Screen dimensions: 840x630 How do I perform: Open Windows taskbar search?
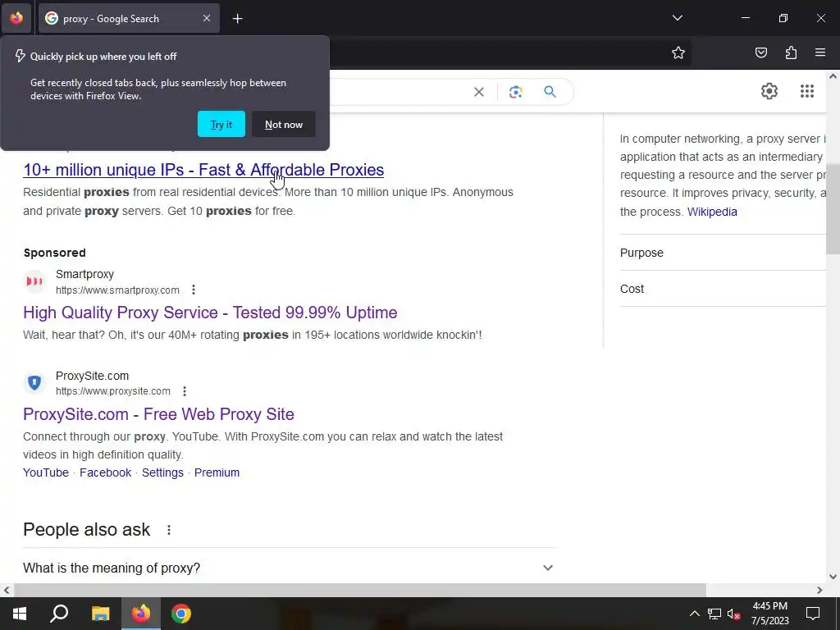[x=59, y=614]
